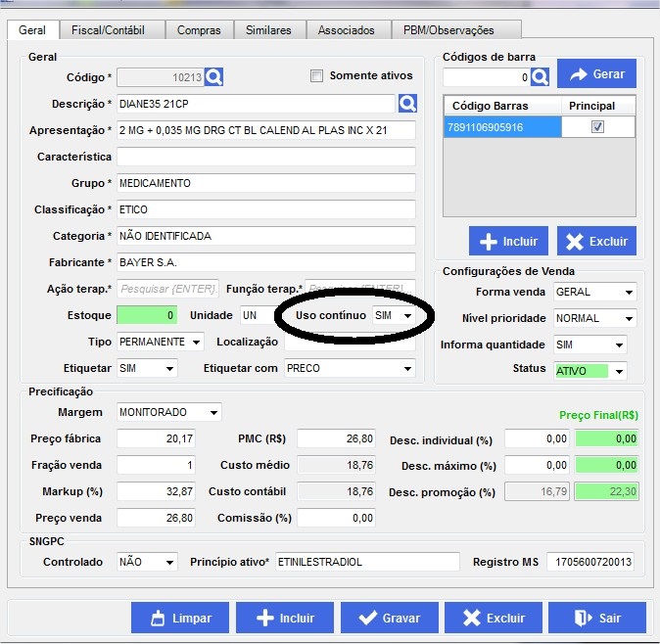Switch to the Fiscal/Contábil tab
The image size is (660, 644).
tap(112, 30)
